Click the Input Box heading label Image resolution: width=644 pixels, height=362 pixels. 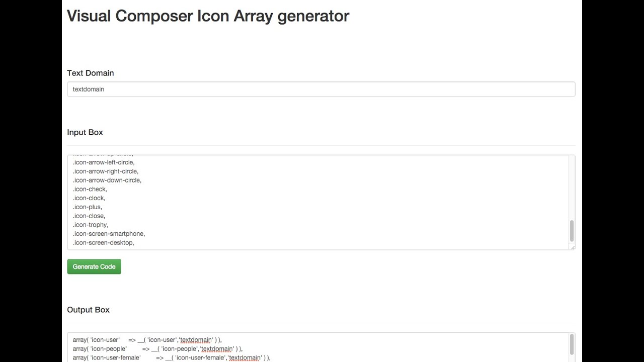tap(85, 132)
